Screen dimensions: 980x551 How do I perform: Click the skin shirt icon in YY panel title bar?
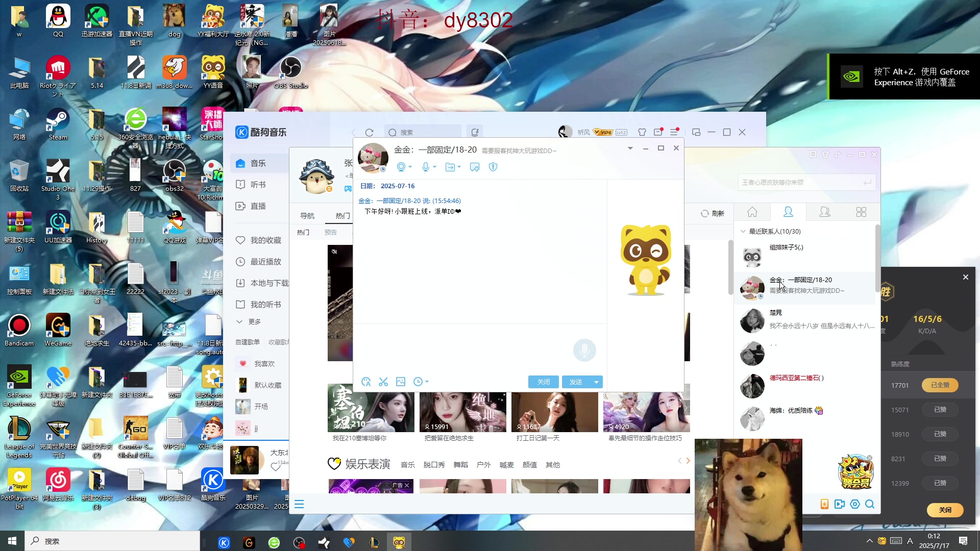pyautogui.click(x=825, y=155)
